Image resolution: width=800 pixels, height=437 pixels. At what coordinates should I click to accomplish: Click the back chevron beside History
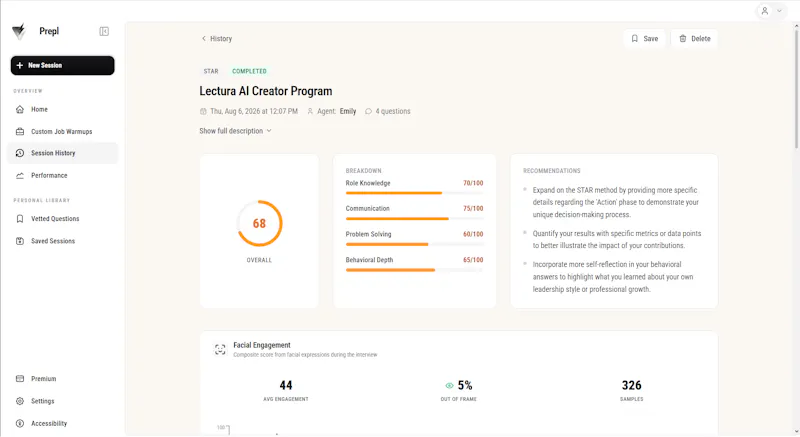(x=204, y=39)
